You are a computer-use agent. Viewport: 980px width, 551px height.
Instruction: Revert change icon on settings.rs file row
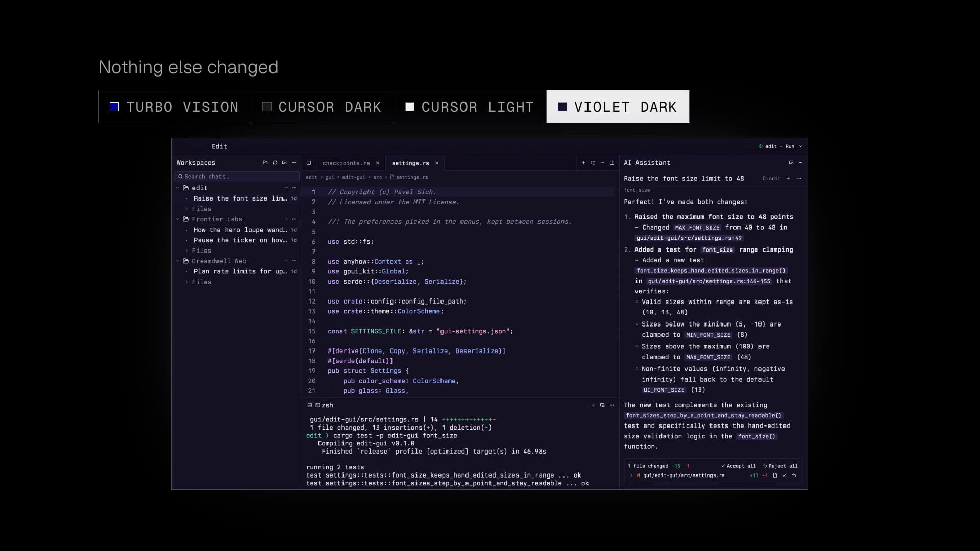coord(794,475)
